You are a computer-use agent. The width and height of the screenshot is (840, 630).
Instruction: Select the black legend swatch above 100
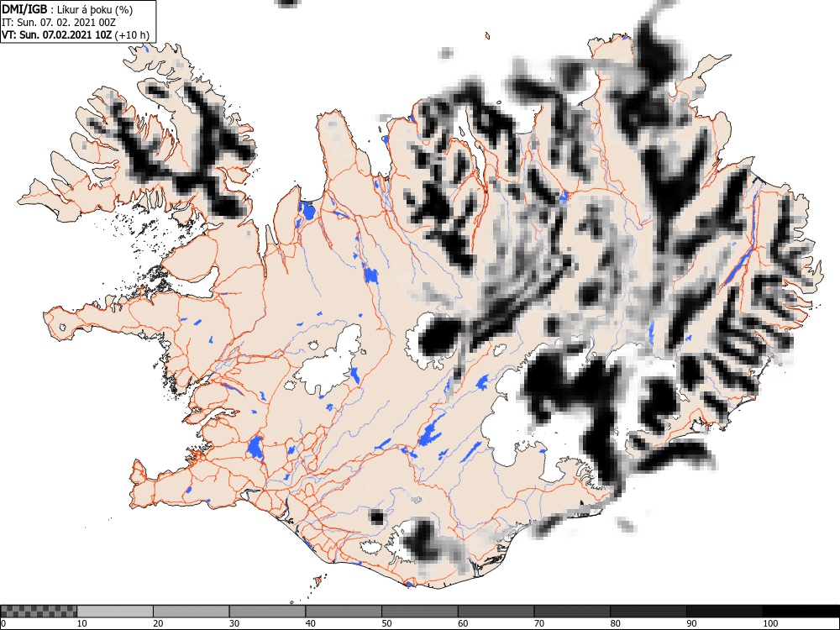pos(801,612)
